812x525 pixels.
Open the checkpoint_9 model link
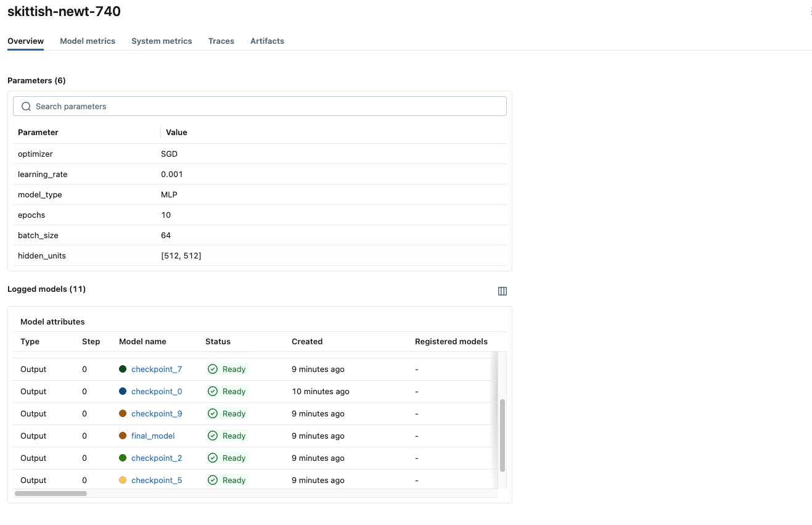(157, 413)
